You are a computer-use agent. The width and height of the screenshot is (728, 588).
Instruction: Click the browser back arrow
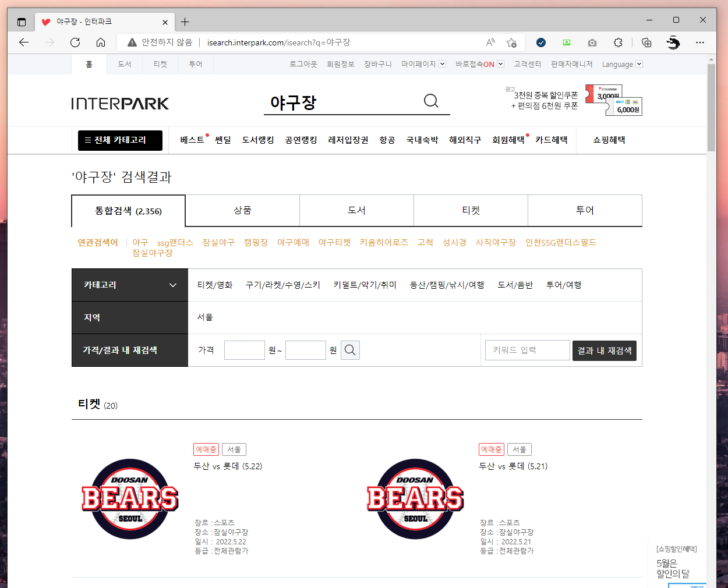tap(24, 42)
